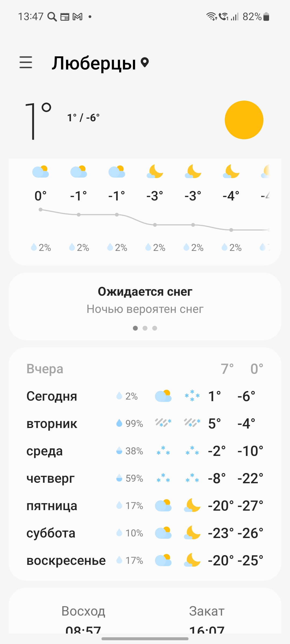The height and width of the screenshot is (644, 290).
Task: Switch to the second page dot of snow card
Action: click(x=145, y=328)
